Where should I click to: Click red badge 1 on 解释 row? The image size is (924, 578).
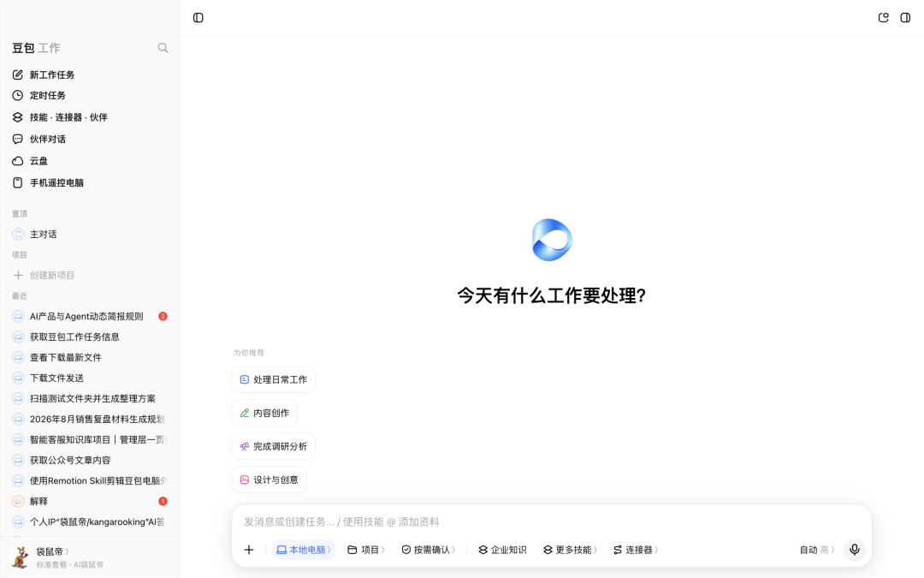click(x=163, y=501)
